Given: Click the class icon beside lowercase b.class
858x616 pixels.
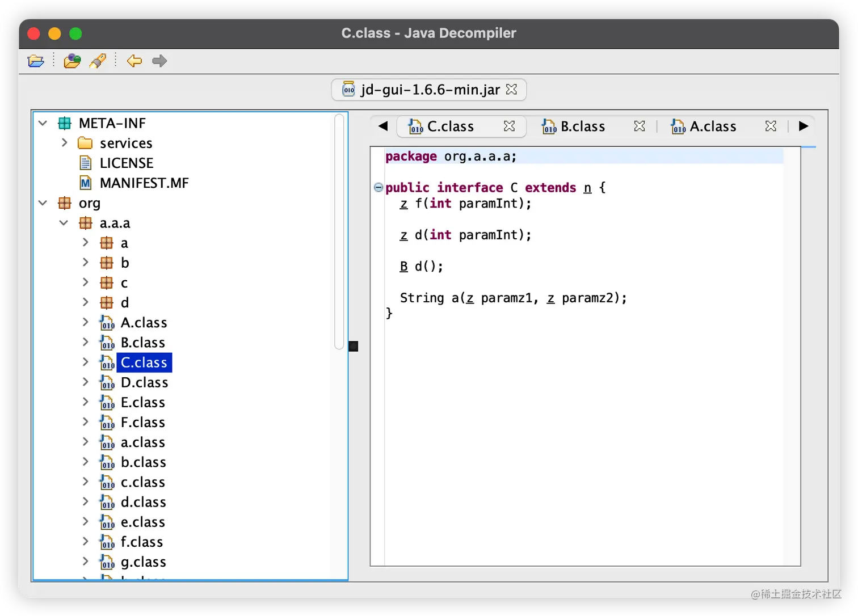Looking at the screenshot, I should 107,462.
